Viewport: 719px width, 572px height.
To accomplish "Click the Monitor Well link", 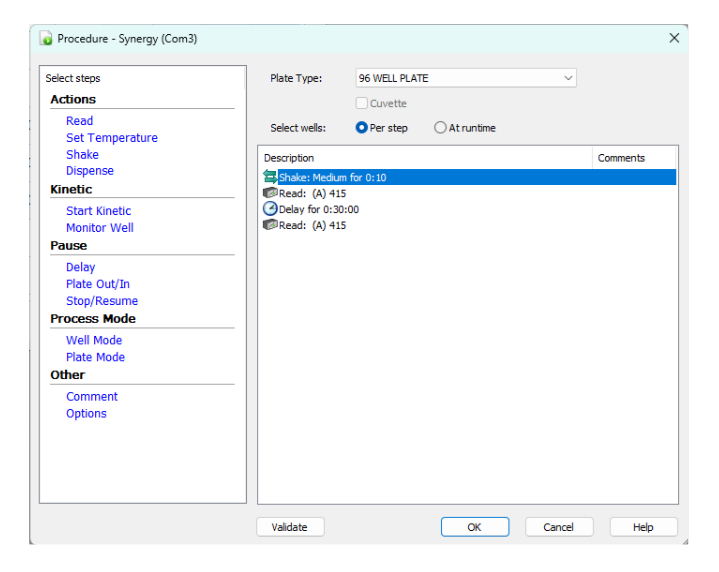I will tap(100, 228).
